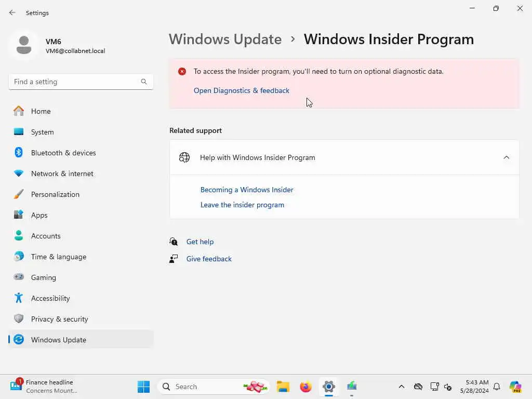Launch Copilot preview from taskbar
Viewport: 532px width, 399px height.
[515, 387]
